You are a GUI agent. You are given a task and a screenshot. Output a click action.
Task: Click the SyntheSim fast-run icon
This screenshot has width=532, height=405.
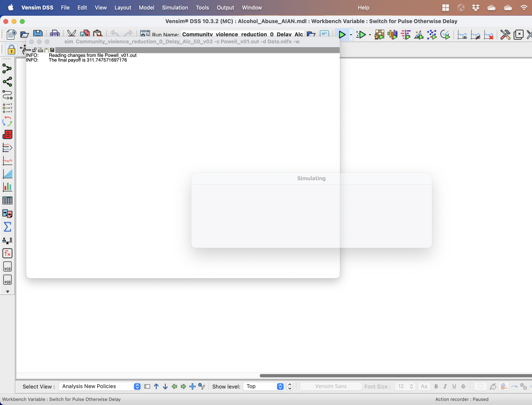(x=361, y=35)
